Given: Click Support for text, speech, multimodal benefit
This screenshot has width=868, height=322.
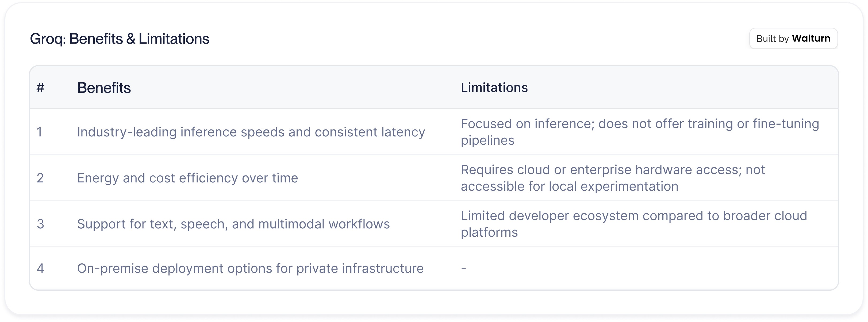Looking at the screenshot, I should click(x=233, y=224).
